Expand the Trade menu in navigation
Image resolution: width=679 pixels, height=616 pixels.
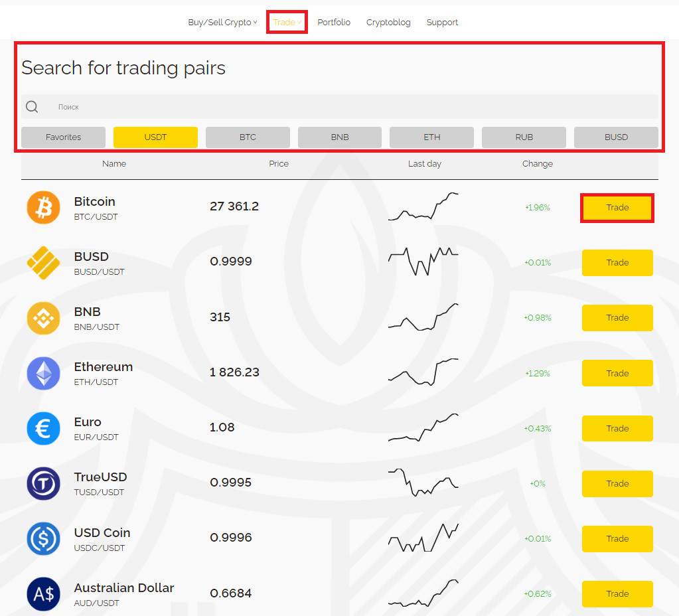click(287, 22)
